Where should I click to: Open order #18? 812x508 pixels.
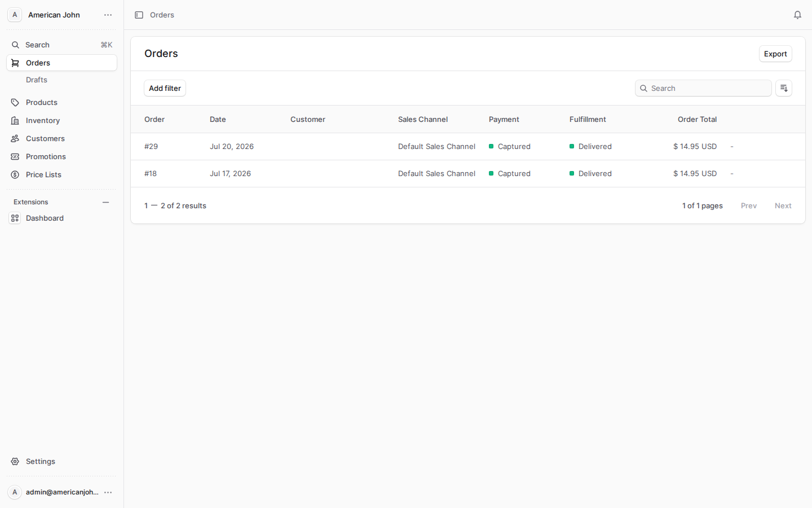point(151,173)
